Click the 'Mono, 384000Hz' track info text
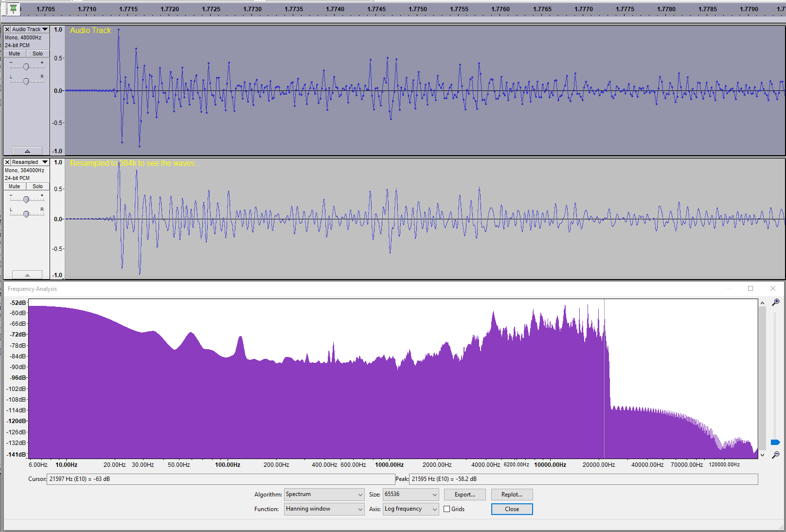The height and width of the screenshot is (532, 786). pos(24,170)
